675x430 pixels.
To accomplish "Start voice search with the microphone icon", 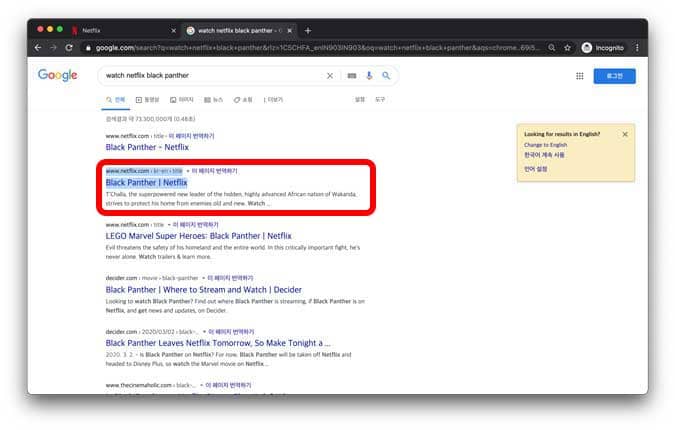I will click(369, 75).
